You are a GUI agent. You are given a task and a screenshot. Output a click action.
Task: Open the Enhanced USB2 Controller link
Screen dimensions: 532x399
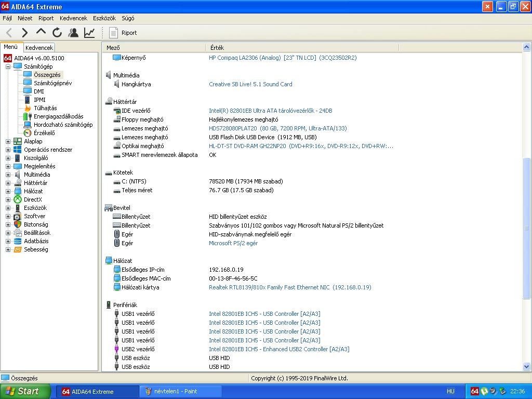279,349
